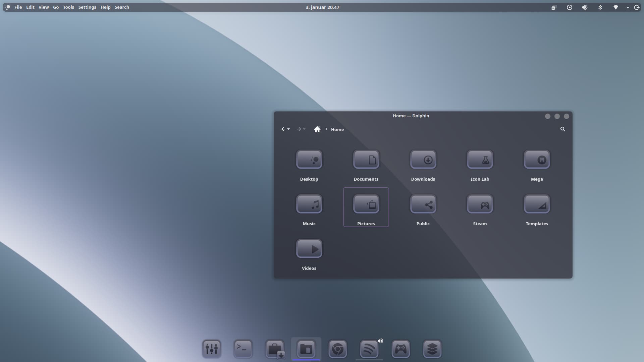This screenshot has height=362, width=644.
Task: Click the Home breadcrumb label
Action: [x=337, y=129]
